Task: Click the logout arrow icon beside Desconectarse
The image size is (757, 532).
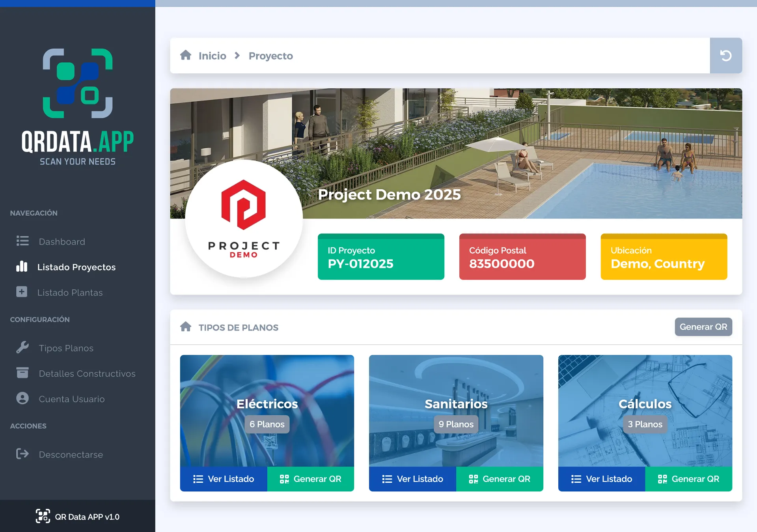Action: tap(22, 454)
